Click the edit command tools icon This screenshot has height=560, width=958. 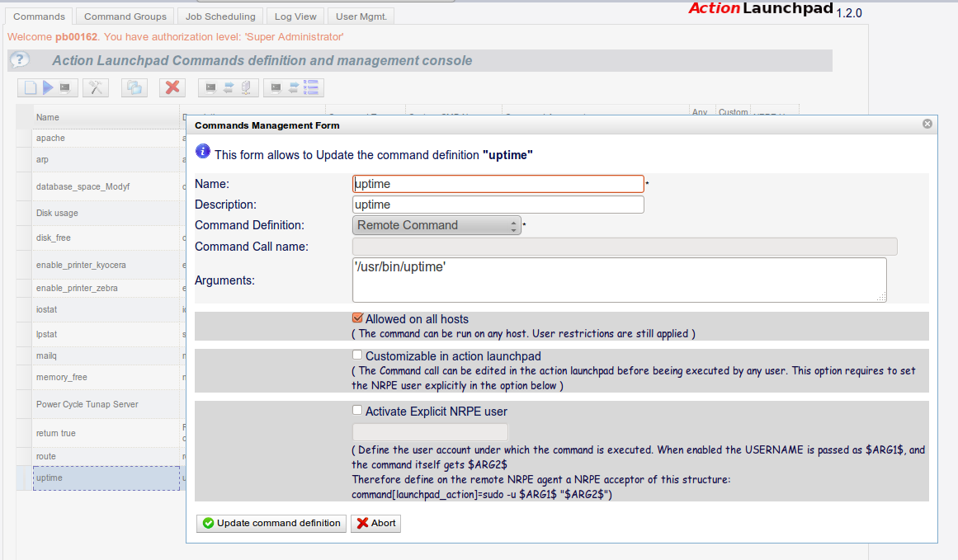click(96, 88)
